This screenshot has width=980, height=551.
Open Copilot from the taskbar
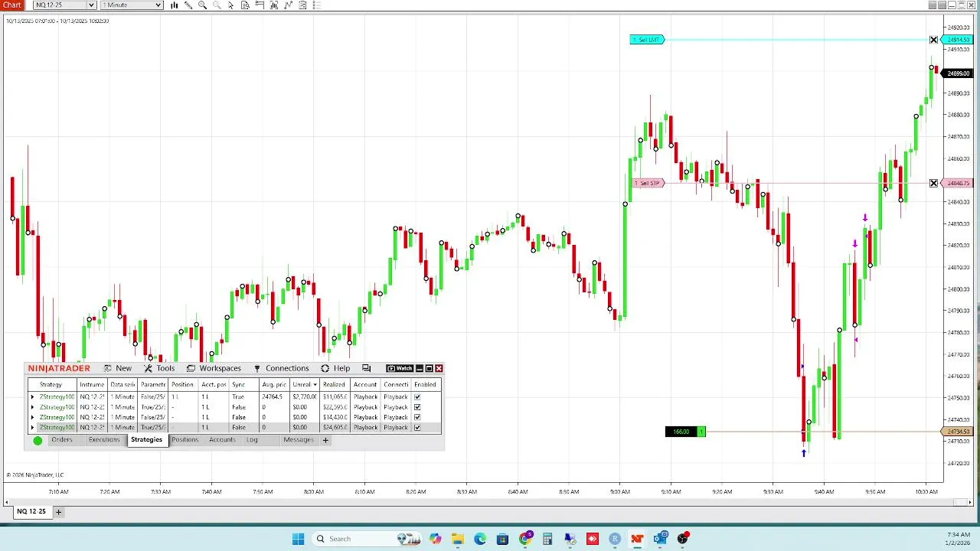[x=435, y=539]
